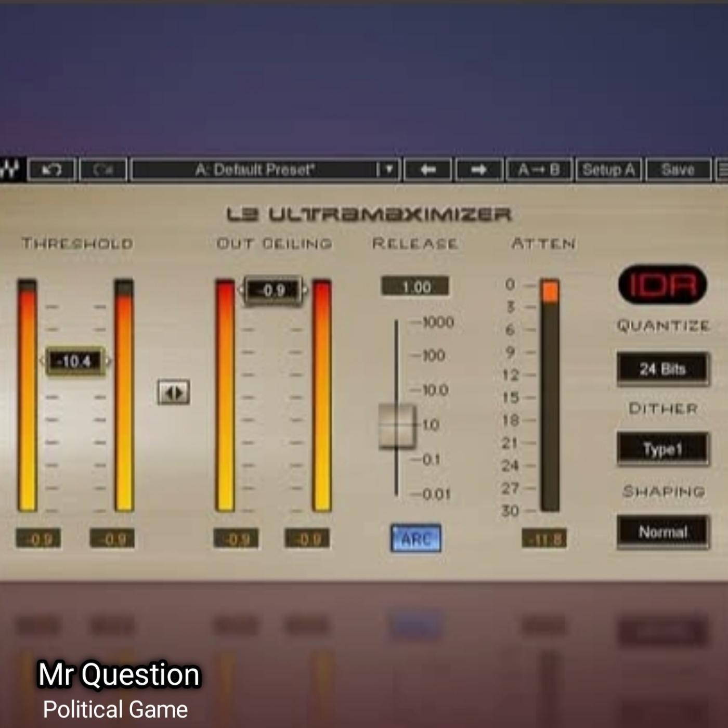Click the 0.01 release scale mark
Screen dimensions: 728x728
click(x=436, y=494)
